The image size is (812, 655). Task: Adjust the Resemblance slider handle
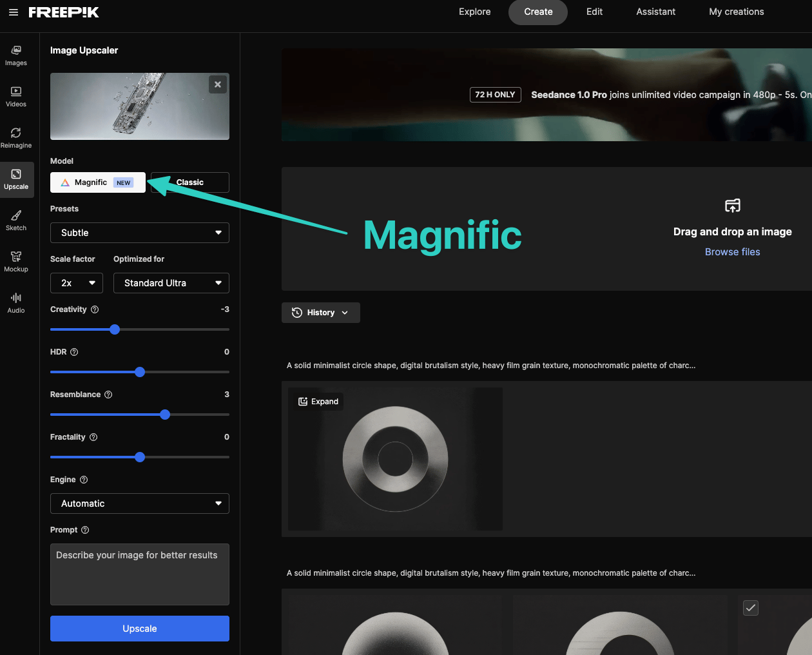click(165, 415)
